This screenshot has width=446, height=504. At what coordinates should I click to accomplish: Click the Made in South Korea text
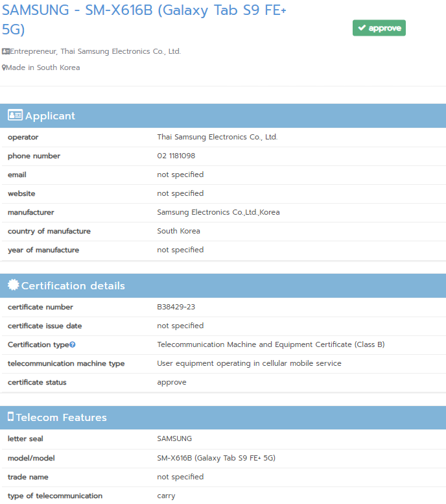(x=43, y=67)
